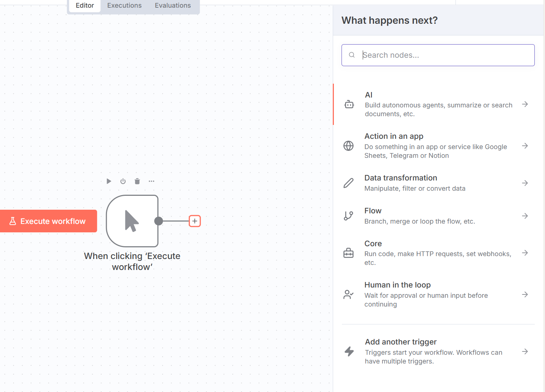Click the play icon above the trigger node
545x392 pixels.
108,181
